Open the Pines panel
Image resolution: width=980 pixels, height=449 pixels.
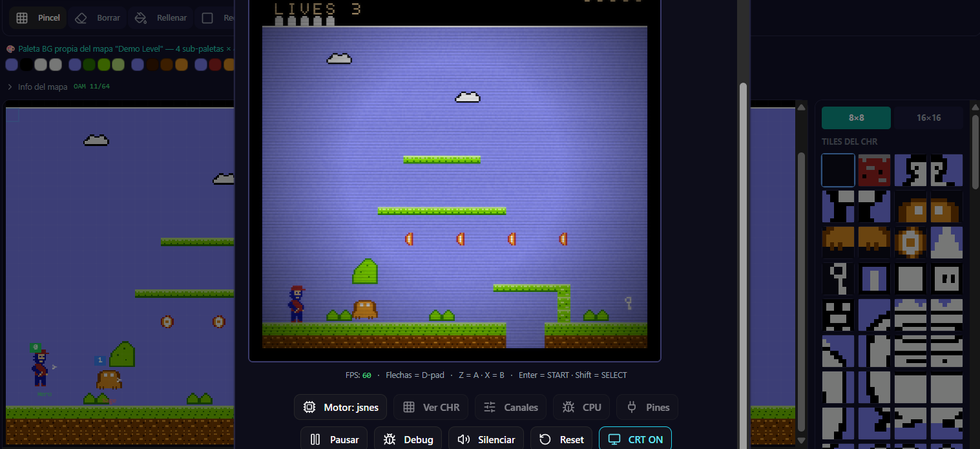tap(647, 407)
